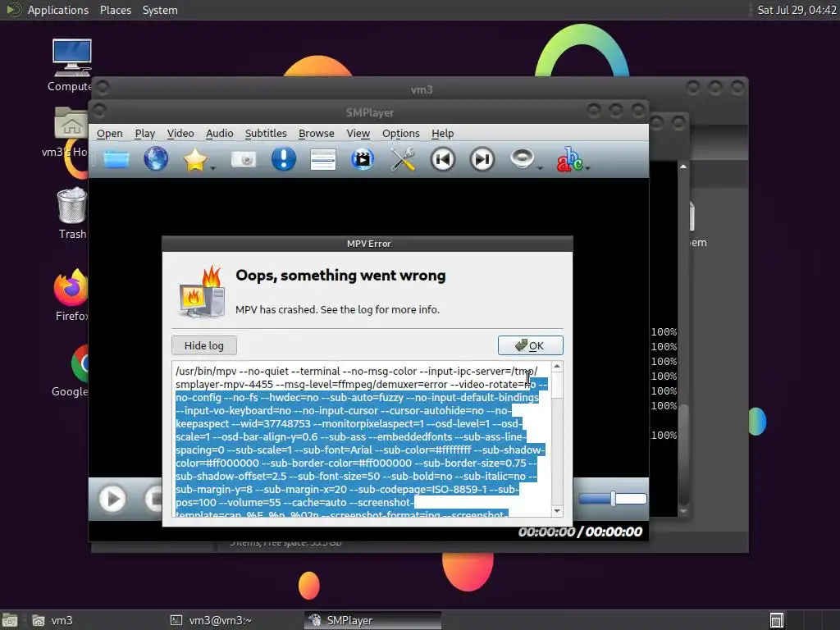The height and width of the screenshot is (630, 840).
Task: Open preferences wrench and screwdriver icon
Action: (403, 160)
